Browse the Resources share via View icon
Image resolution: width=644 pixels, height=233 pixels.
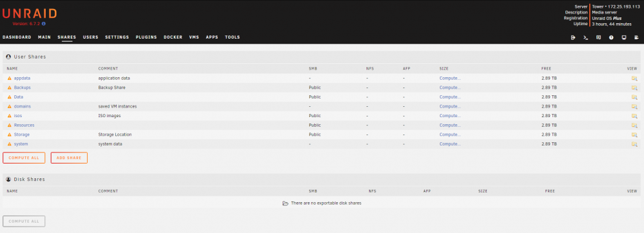(634, 125)
